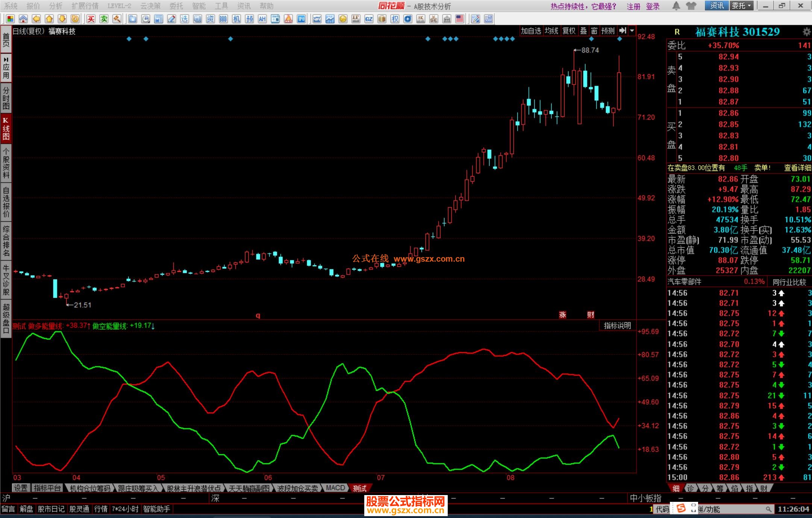The height and width of the screenshot is (518, 812).
Task: Click the green 卖 (sell) toolbar icon
Action: [x=104, y=19]
